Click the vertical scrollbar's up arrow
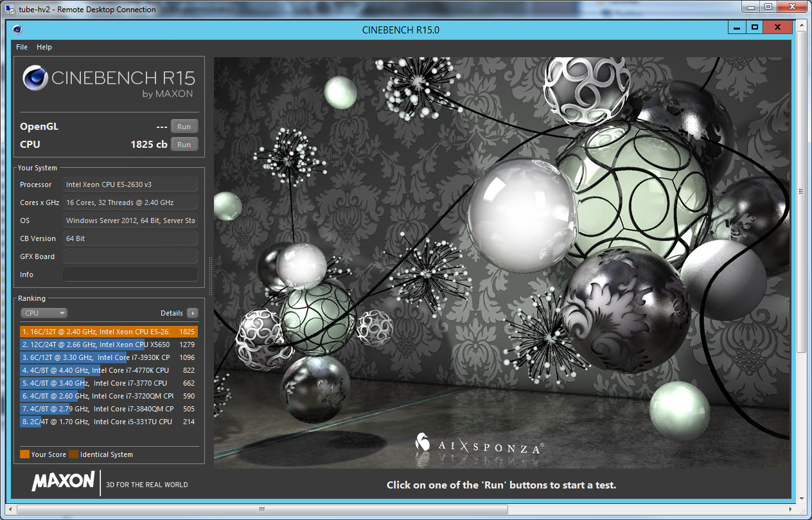 [801, 25]
